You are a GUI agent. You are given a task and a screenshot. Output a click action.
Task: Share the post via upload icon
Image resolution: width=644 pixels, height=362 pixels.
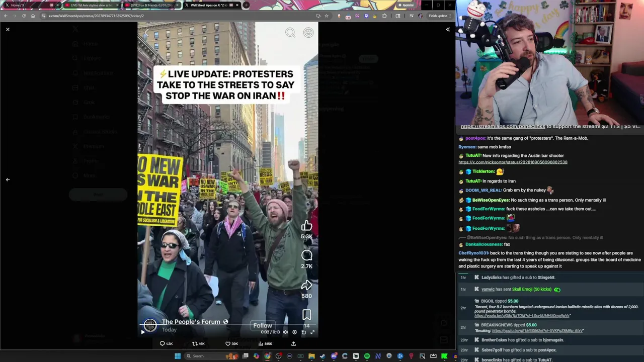293,344
